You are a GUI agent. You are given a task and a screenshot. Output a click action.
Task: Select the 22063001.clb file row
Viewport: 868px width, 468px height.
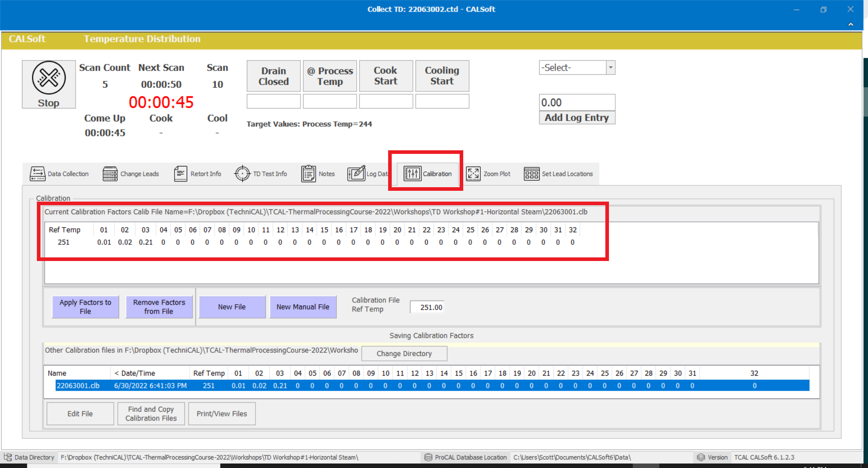point(432,386)
